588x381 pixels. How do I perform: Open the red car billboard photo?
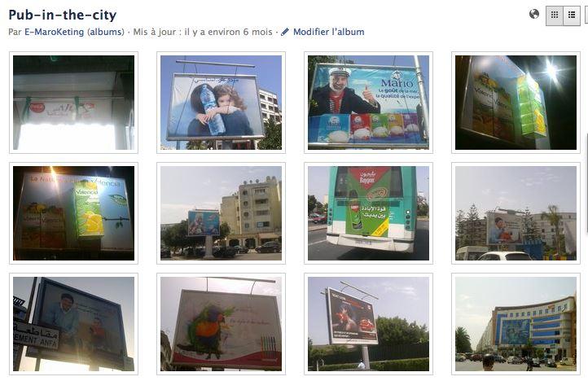368,324
